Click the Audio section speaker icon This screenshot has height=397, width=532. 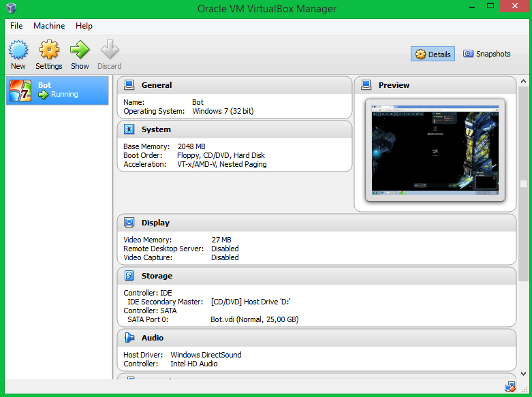pyautogui.click(x=129, y=337)
